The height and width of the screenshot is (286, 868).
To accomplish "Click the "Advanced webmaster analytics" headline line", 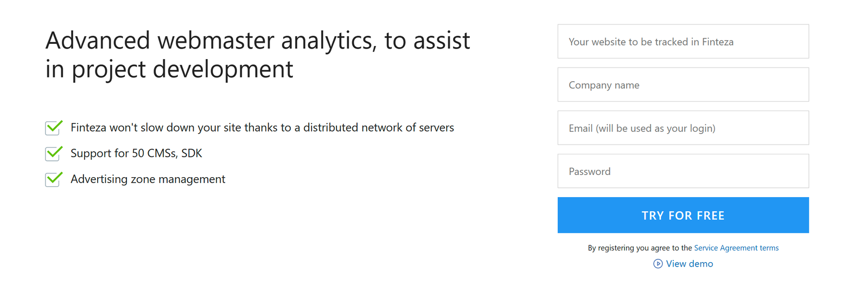I will 258,41.
